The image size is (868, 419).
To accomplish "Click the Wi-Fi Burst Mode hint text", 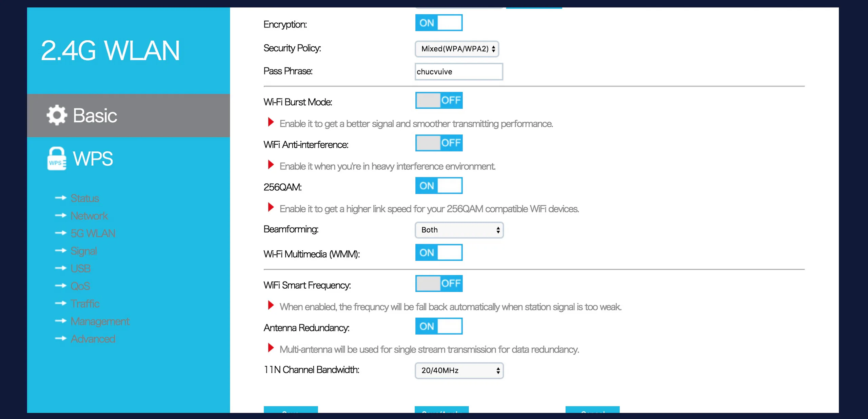I will 416,124.
